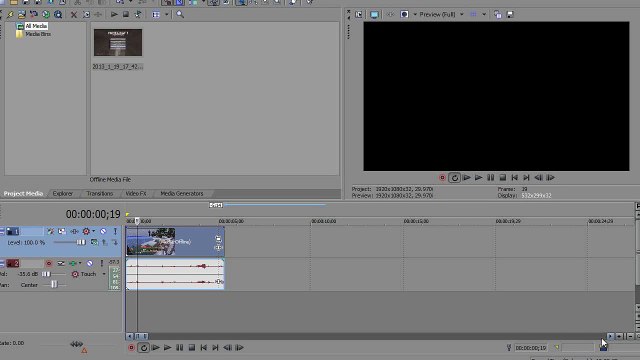Go to Start under video preview
640x360 pixels.
(x=514, y=178)
